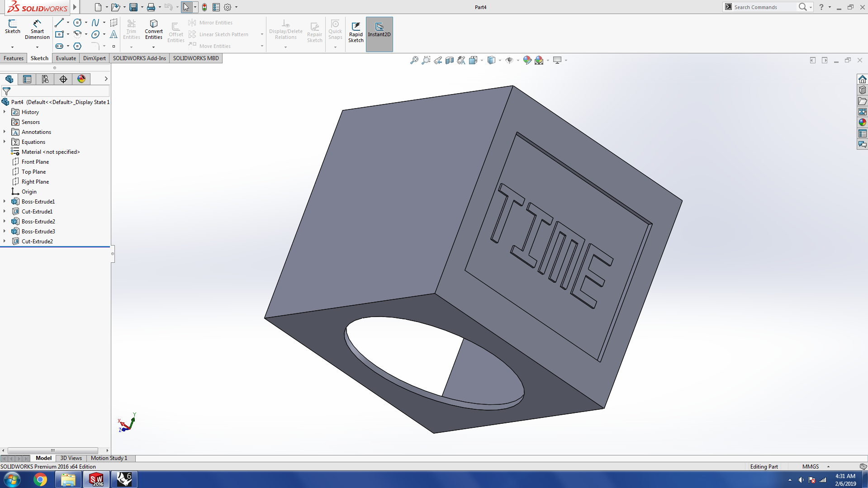Expand the SOLIDWORKS menu arrow
The height and width of the screenshot is (488, 868).
(x=75, y=7)
